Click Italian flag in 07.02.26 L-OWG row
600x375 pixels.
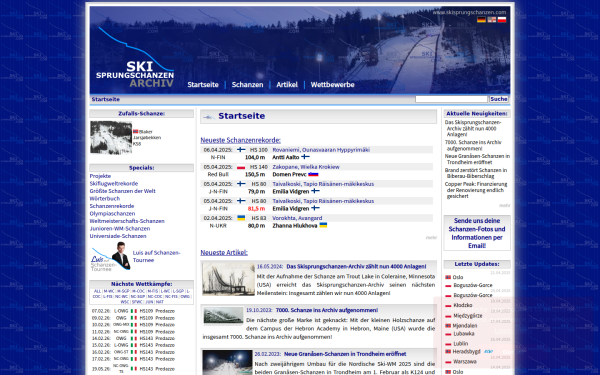click(x=134, y=311)
